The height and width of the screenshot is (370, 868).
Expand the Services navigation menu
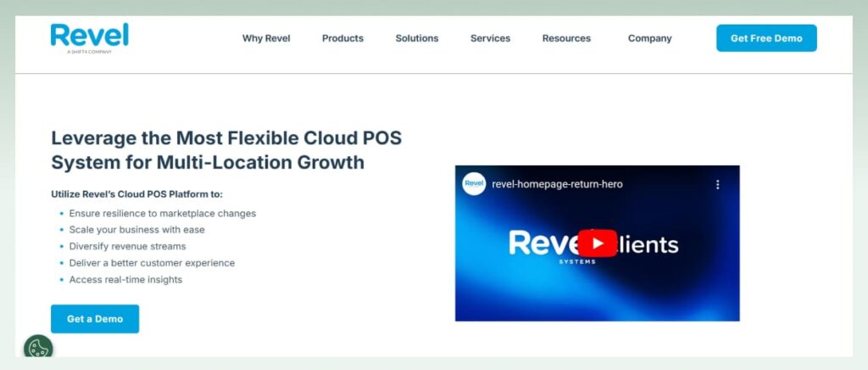[490, 38]
